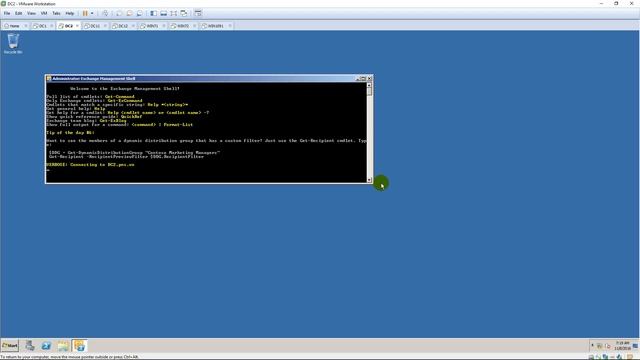
Task: Enter full screen mode icon
Action: (173, 13)
